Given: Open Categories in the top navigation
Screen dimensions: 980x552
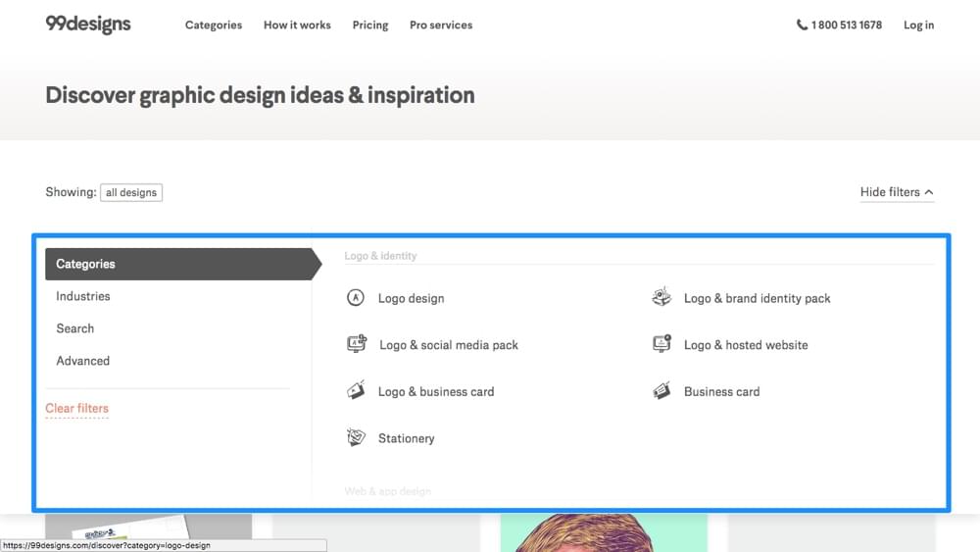Looking at the screenshot, I should pos(214,25).
